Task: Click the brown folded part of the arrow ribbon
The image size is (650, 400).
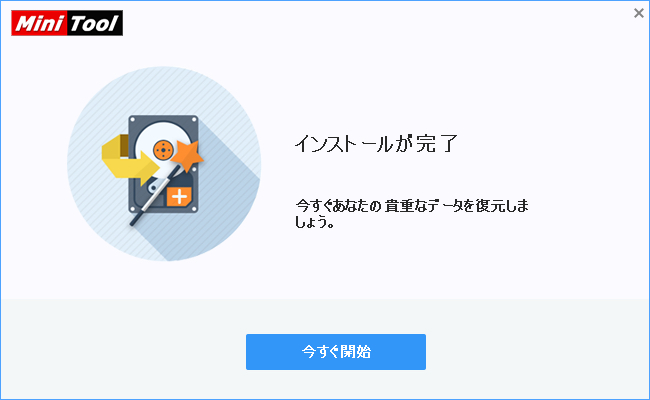Action: [x=124, y=145]
